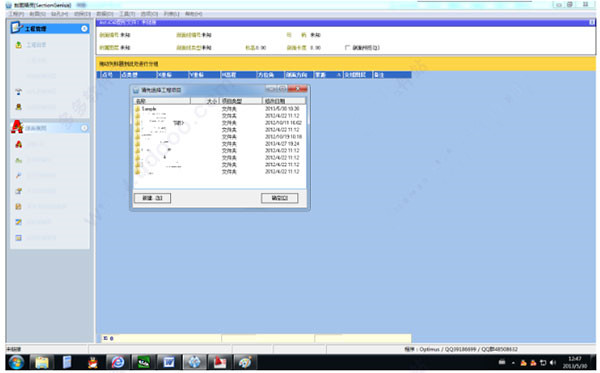Collapse the second sidebar panel using its chevron

pyautogui.click(x=84, y=128)
